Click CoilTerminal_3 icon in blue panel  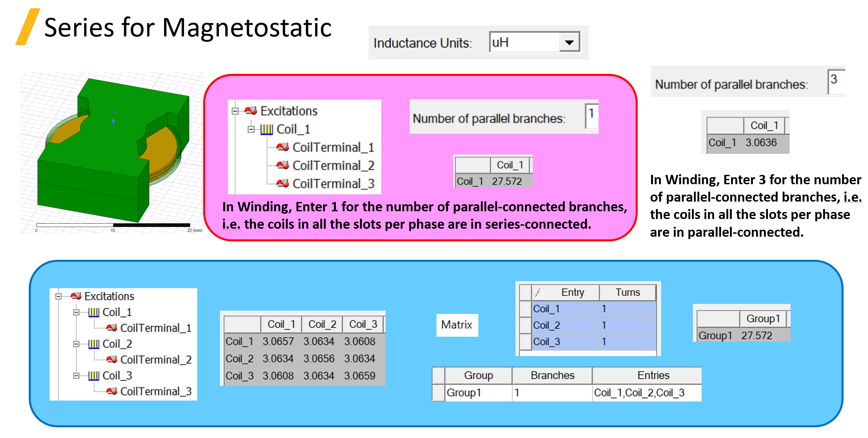111,391
